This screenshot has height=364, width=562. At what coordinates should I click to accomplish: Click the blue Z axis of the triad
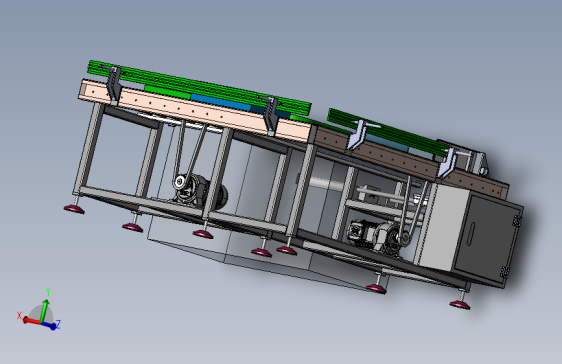tap(49, 326)
